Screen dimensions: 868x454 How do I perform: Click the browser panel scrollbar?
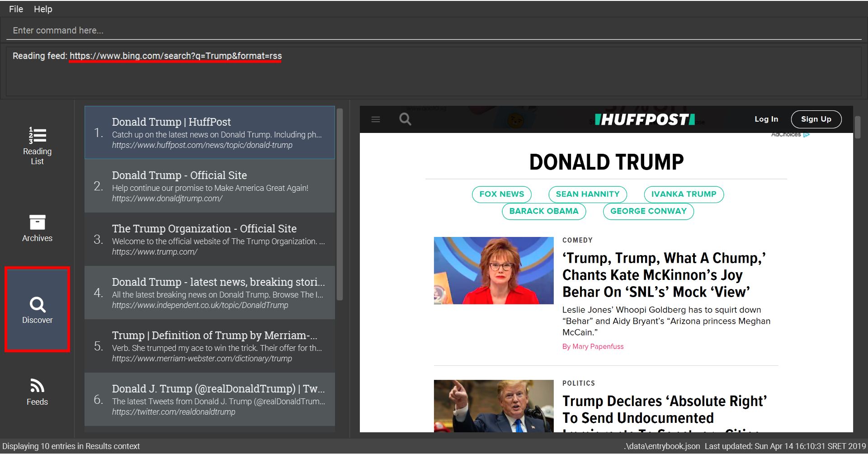pos(857,127)
